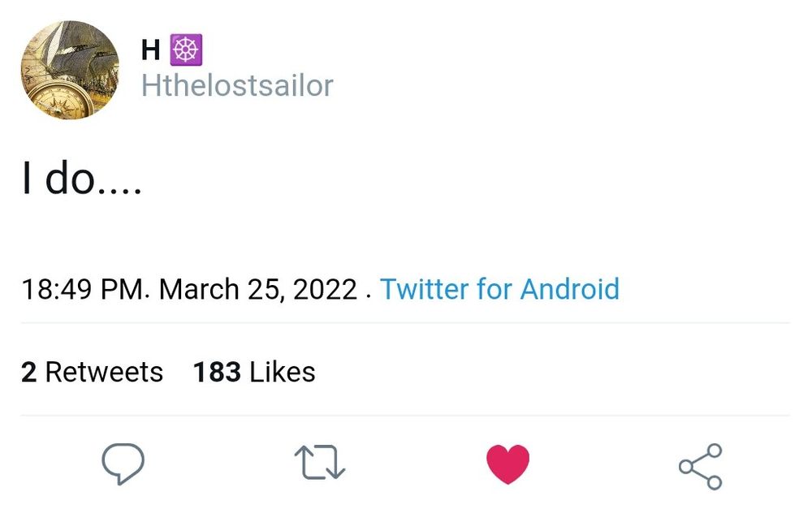Retweet this post using the arrows icon
Image resolution: width=812 pixels, height=518 pixels.
coord(319,464)
